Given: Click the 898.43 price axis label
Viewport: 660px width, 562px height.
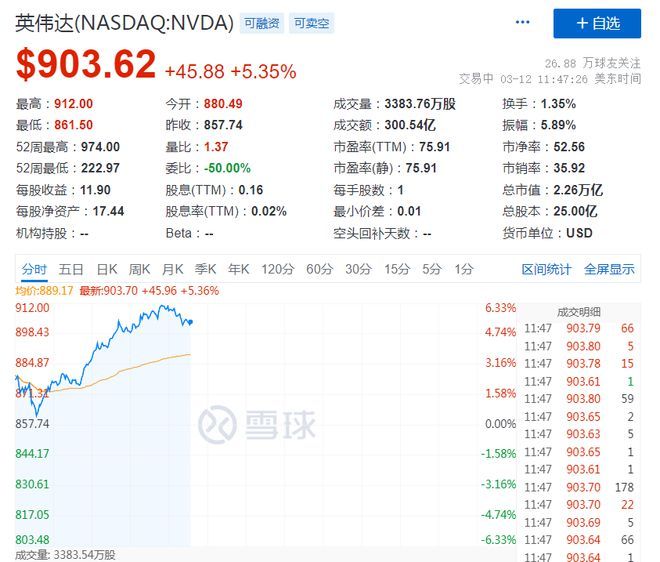Looking at the screenshot, I should (32, 332).
